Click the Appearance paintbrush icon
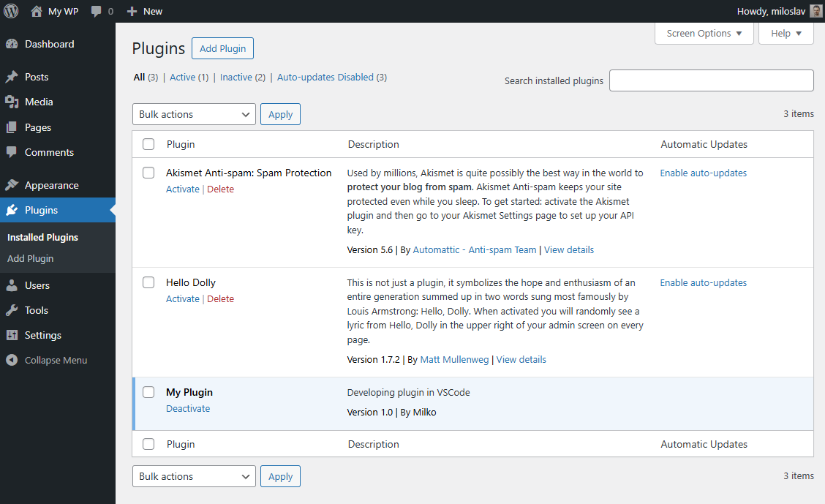 point(13,184)
